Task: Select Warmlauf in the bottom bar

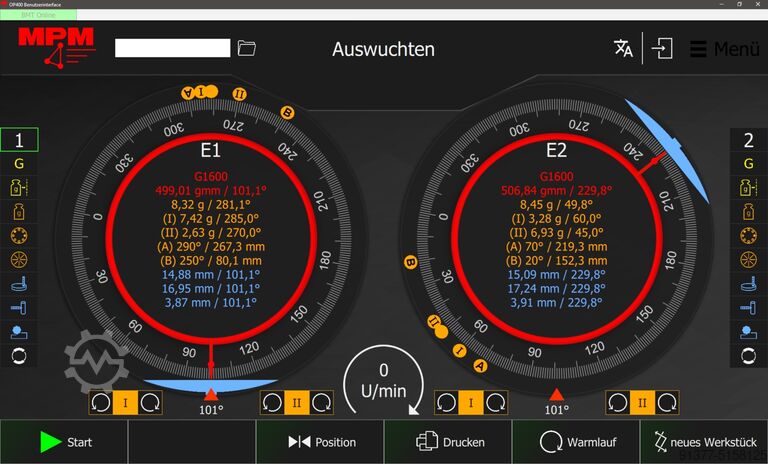Action: click(576, 442)
